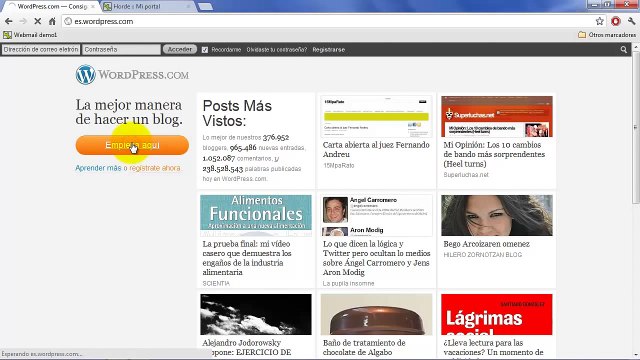Close the Horde Mi portal tab
The height and width of the screenshot is (360, 640).
(x=188, y=7)
